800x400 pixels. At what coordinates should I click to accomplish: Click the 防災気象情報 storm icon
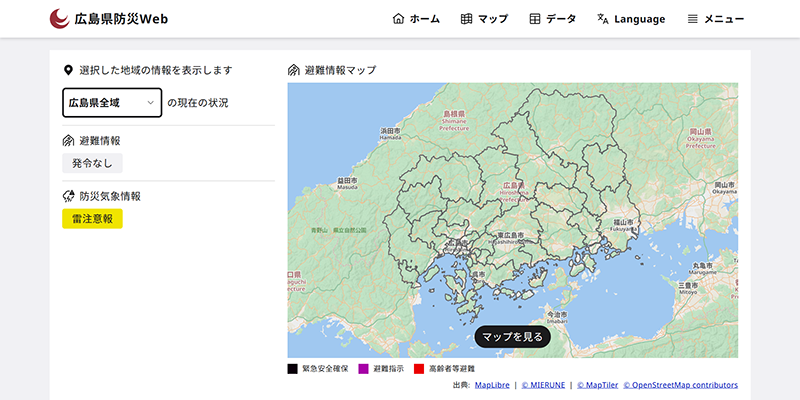click(68, 196)
